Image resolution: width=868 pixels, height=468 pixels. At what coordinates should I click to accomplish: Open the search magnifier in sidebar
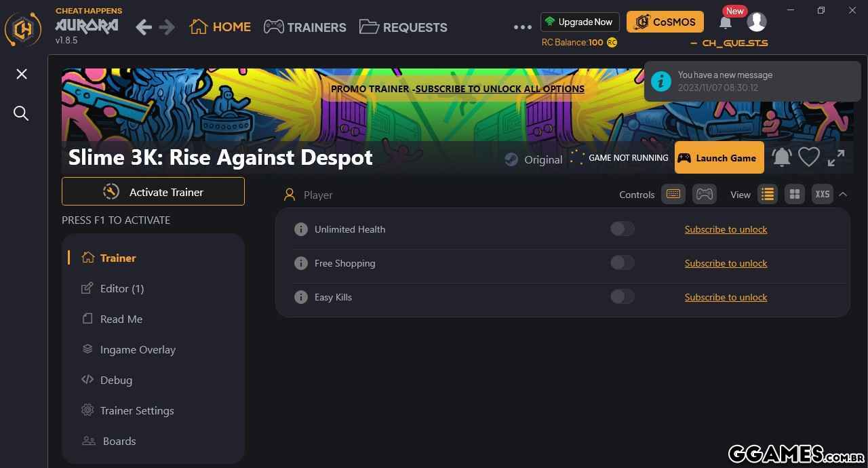(x=22, y=113)
